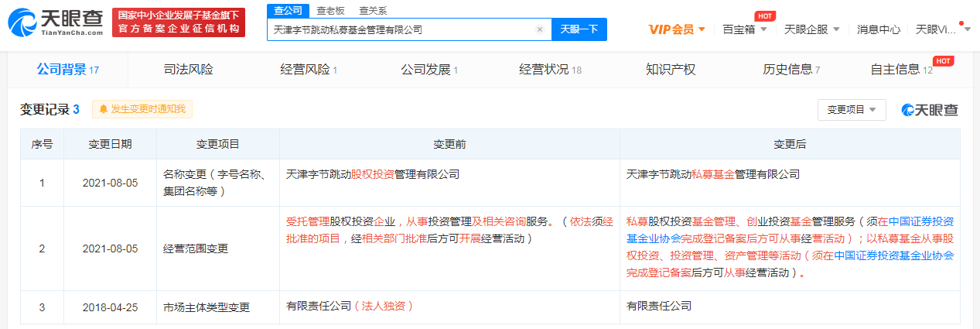Open the 天眼Vi... account dropdown
The image size is (980, 329).
pos(942,29)
